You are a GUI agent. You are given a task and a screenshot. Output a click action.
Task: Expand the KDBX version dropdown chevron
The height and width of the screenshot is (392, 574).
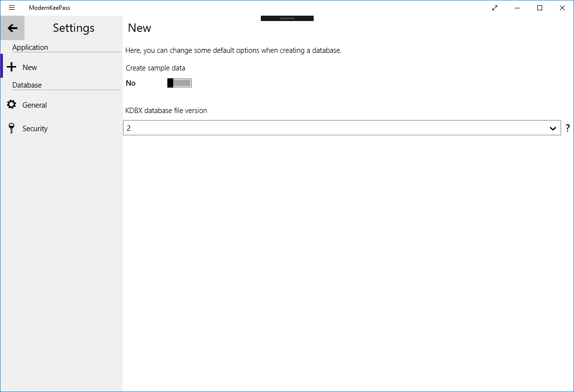point(552,128)
